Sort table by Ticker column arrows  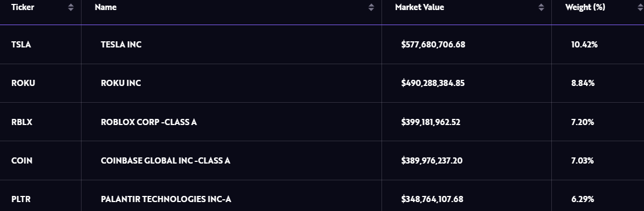(70, 7)
